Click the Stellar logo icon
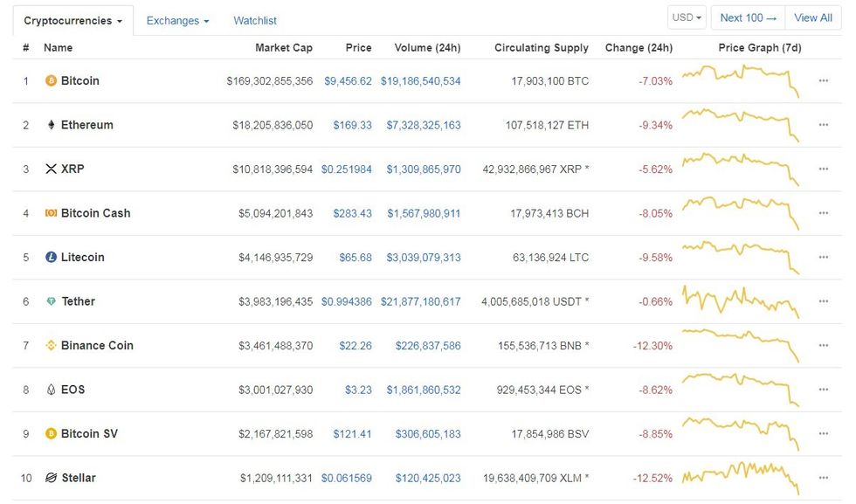The width and height of the screenshot is (856, 504). pos(51,478)
